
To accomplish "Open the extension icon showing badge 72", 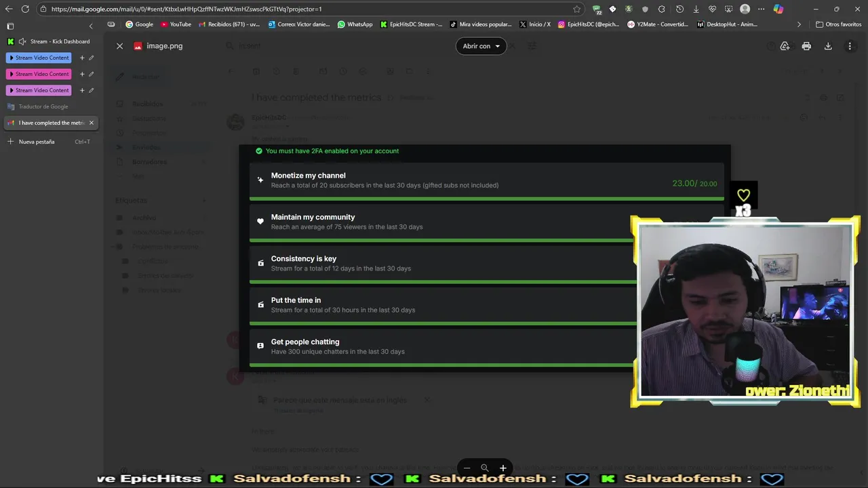I will tap(596, 9).
